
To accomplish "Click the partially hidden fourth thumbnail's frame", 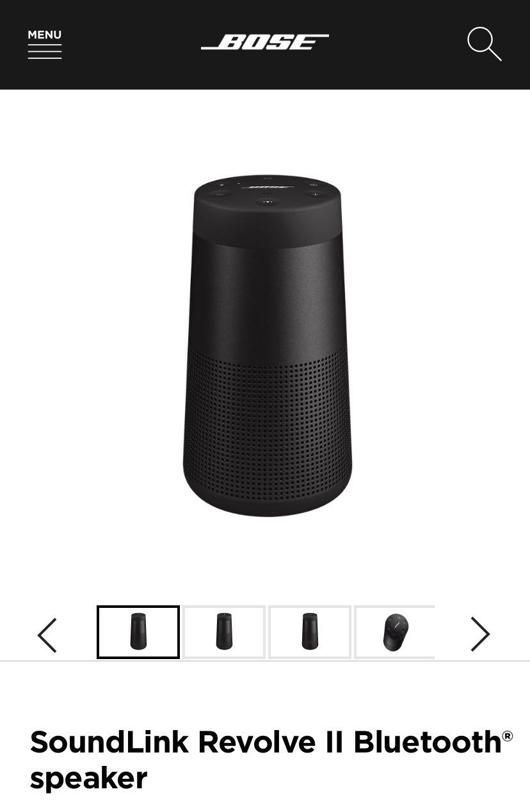I will pyautogui.click(x=394, y=632).
